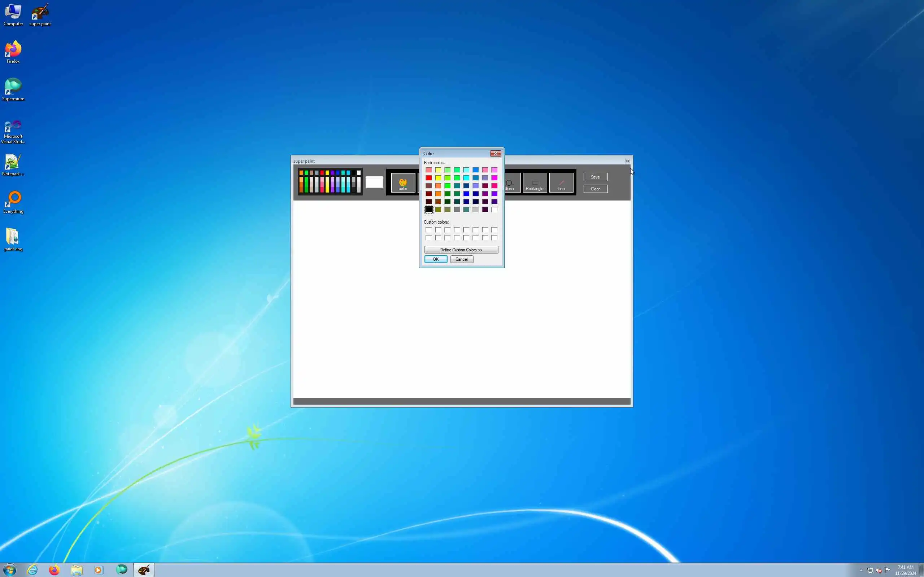Click the Save button
This screenshot has width=924, height=577.
[595, 177]
